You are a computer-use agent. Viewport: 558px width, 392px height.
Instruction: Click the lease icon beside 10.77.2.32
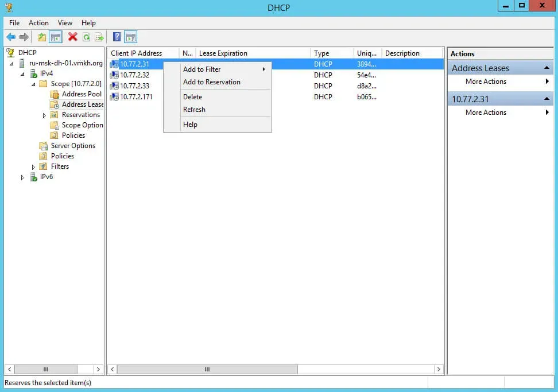click(x=114, y=75)
